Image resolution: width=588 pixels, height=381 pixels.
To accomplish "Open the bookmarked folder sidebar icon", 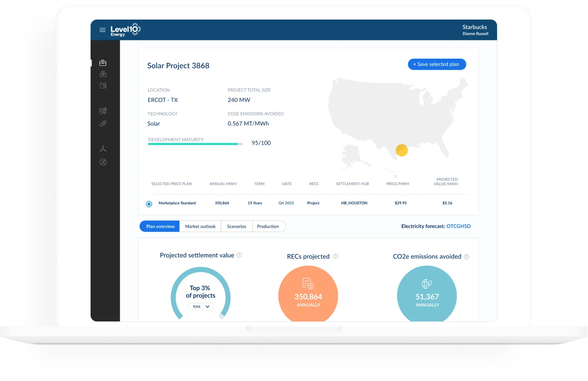I will pos(103,85).
